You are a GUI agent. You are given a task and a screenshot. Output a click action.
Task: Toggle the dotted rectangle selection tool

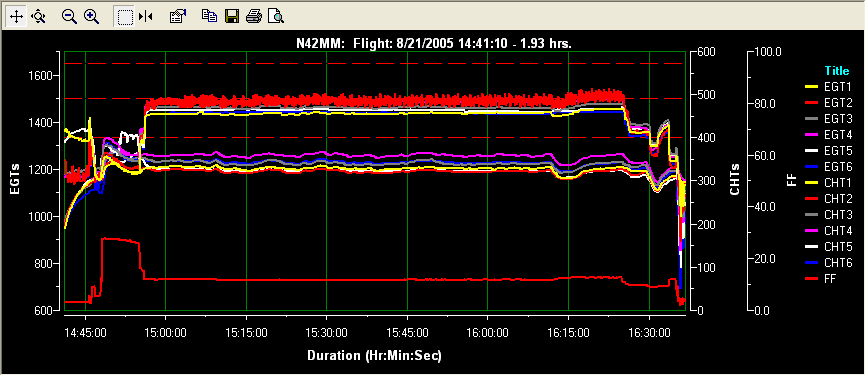(x=125, y=17)
